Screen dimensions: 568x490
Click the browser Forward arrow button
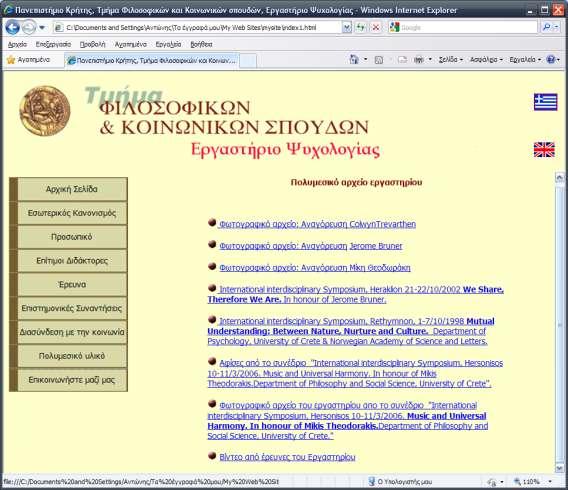(29, 28)
